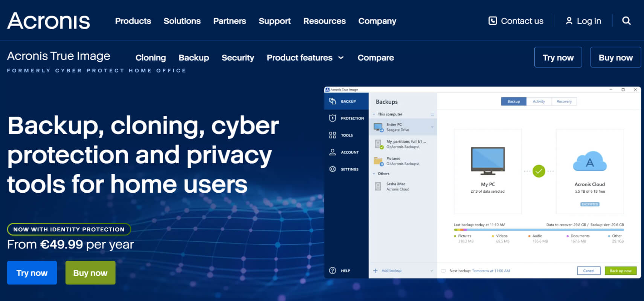This screenshot has height=301, width=644.
Task: Click the My PC computer graphic
Action: [488, 161]
